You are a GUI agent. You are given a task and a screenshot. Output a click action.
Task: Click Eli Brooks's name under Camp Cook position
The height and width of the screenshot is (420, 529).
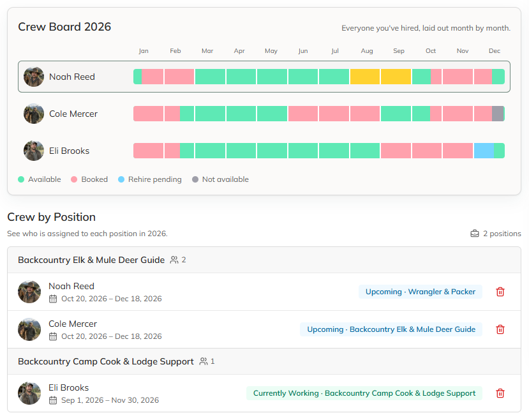pyautogui.click(x=68, y=387)
